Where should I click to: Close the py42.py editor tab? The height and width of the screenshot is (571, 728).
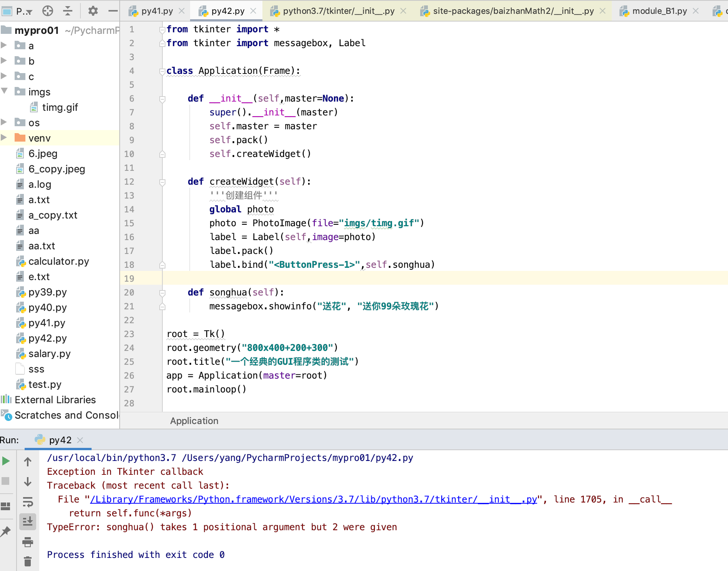[x=253, y=11]
